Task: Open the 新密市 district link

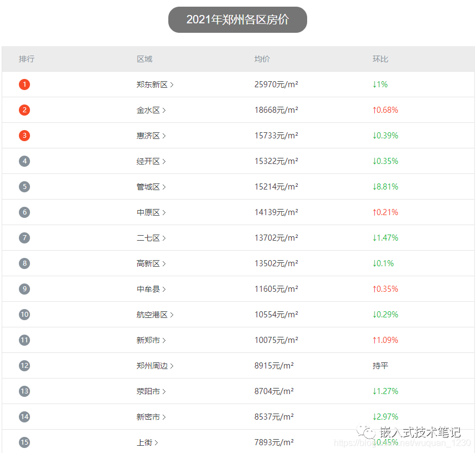Action: click(x=151, y=416)
